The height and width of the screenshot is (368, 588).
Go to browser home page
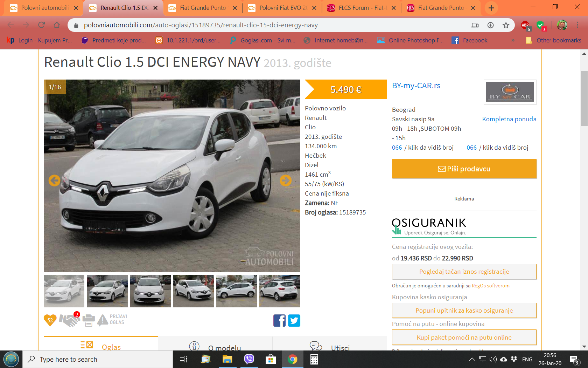click(x=57, y=25)
